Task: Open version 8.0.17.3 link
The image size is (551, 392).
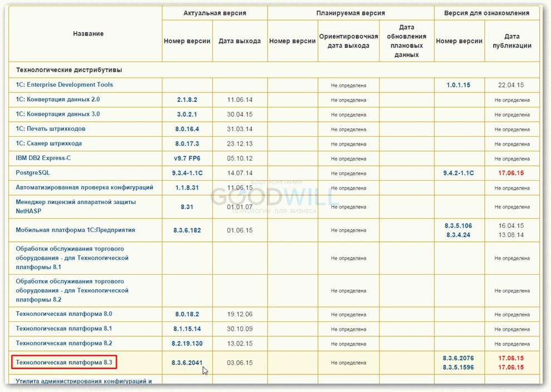Action: pyautogui.click(x=187, y=144)
